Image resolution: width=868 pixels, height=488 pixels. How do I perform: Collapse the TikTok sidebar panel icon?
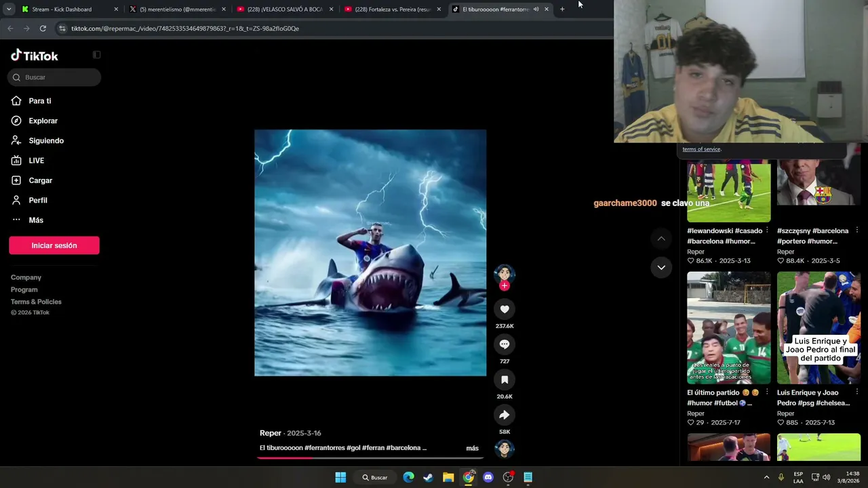[x=96, y=55]
